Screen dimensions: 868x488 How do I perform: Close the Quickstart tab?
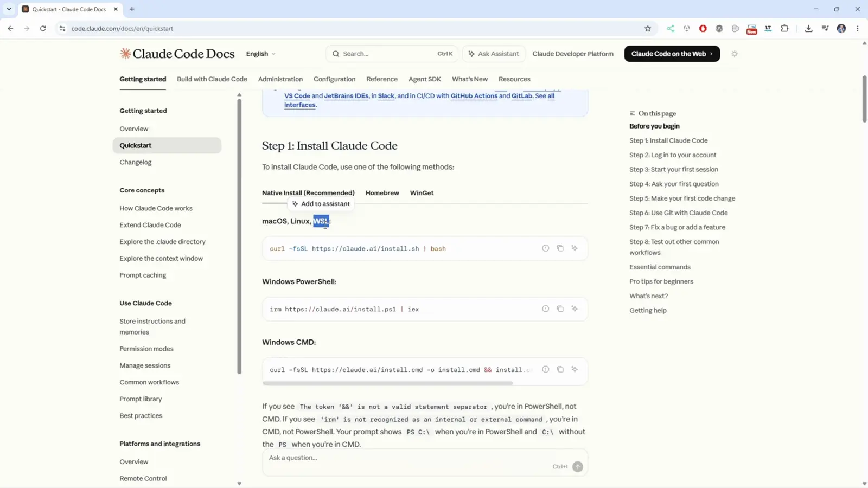[x=116, y=9]
